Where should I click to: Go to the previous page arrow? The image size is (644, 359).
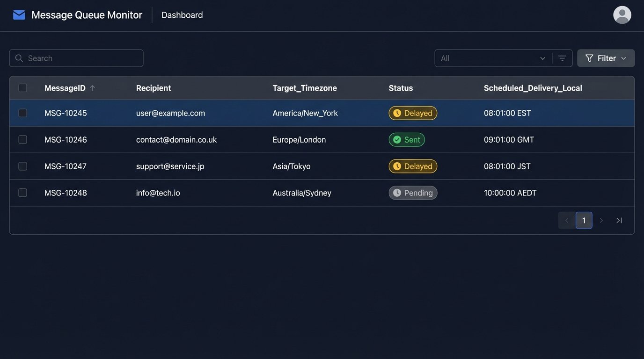pos(566,220)
